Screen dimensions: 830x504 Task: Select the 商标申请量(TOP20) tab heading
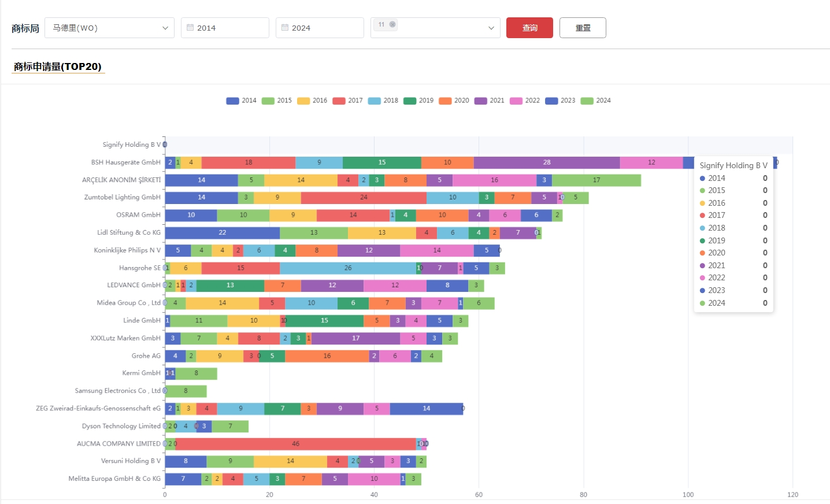coord(58,66)
